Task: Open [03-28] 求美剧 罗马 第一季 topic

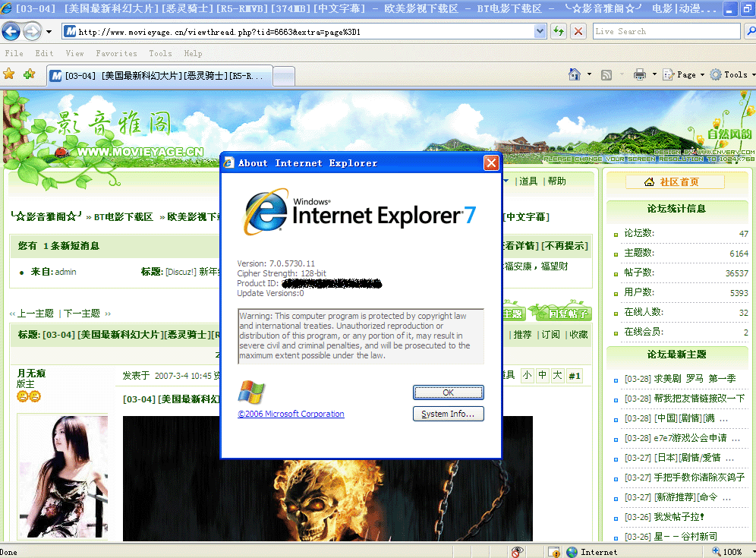Action: (x=680, y=379)
